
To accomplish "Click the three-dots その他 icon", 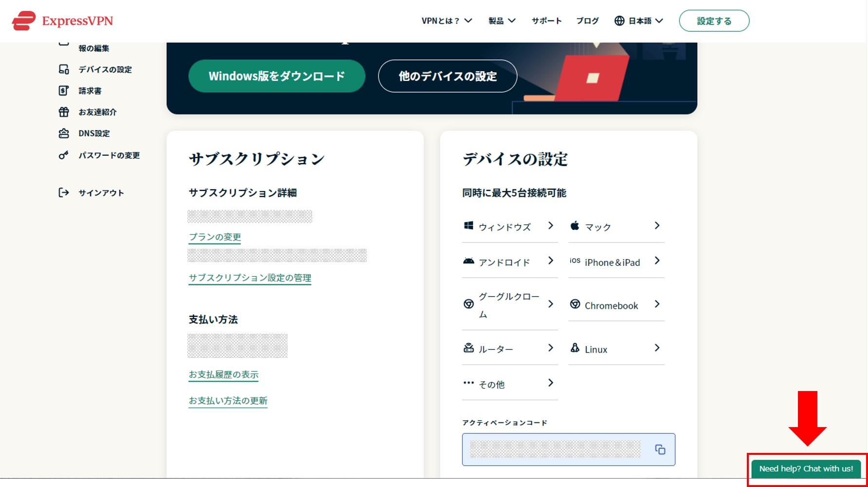I will (x=469, y=383).
